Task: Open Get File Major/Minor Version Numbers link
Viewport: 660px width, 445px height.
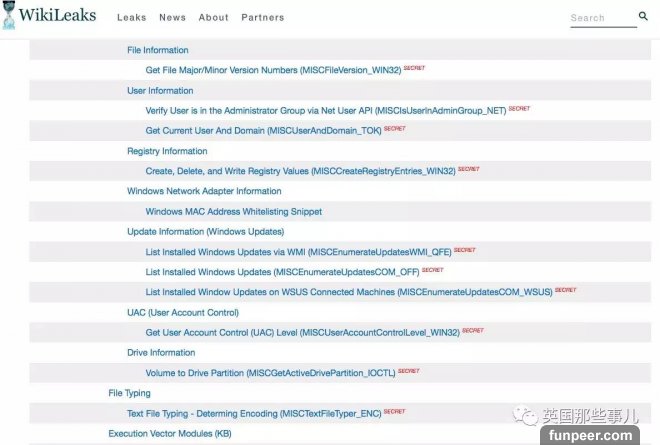Action: pyautogui.click(x=272, y=71)
